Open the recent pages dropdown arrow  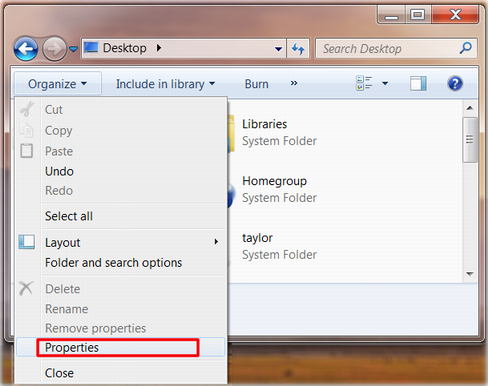[73, 49]
